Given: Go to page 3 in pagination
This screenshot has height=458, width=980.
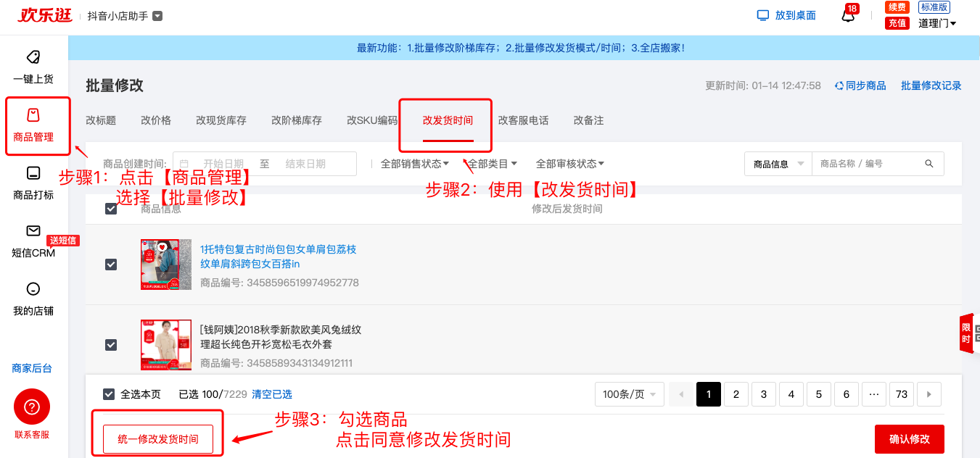Looking at the screenshot, I should [764, 394].
